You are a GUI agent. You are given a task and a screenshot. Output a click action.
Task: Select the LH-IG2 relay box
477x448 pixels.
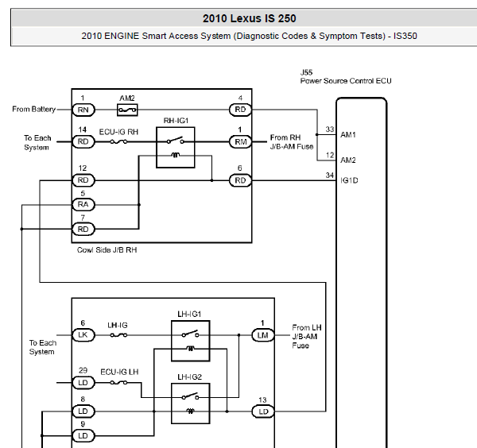tap(191, 404)
